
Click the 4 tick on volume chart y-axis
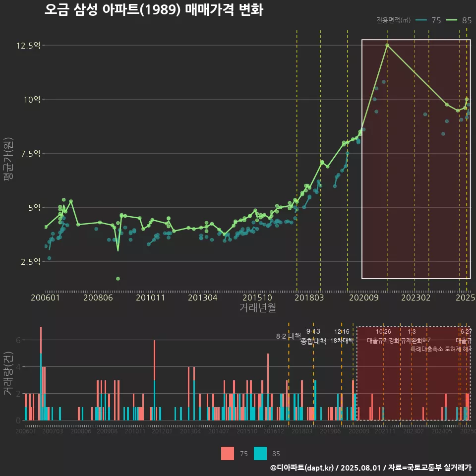coord(18,367)
